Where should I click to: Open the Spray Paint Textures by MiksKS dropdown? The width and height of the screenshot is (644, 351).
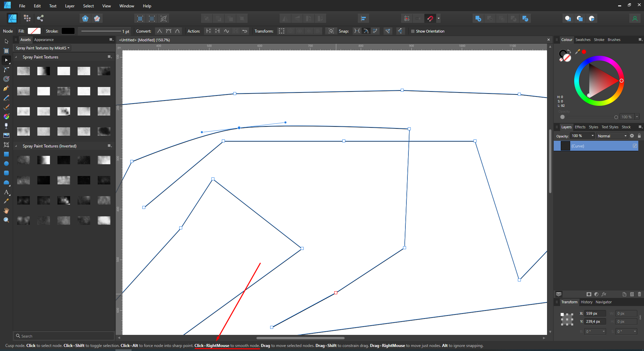coord(42,48)
